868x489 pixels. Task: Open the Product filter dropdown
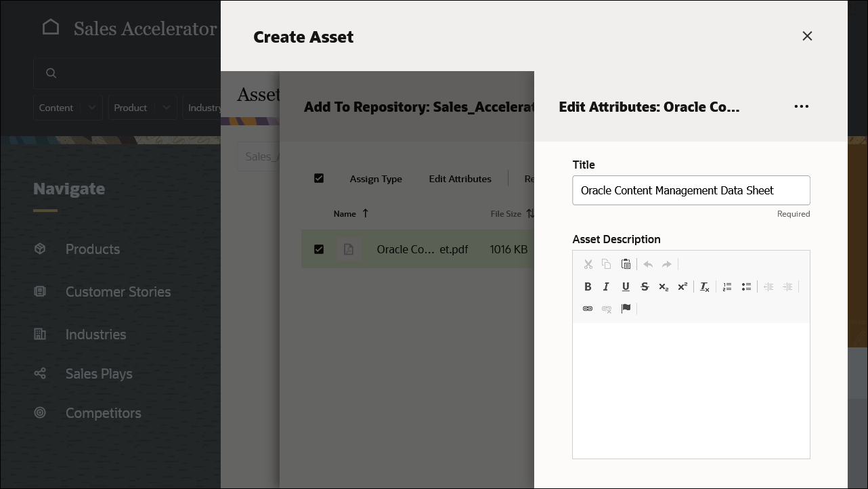pyautogui.click(x=142, y=107)
